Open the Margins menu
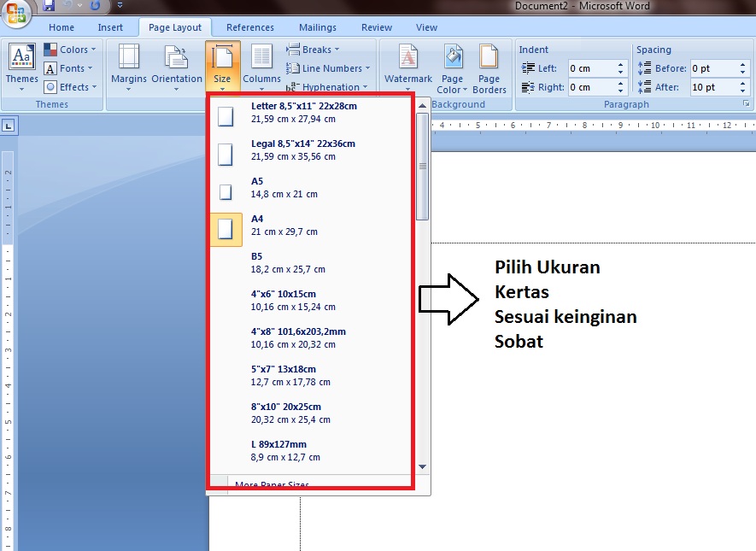This screenshot has width=756, height=551. [x=129, y=67]
